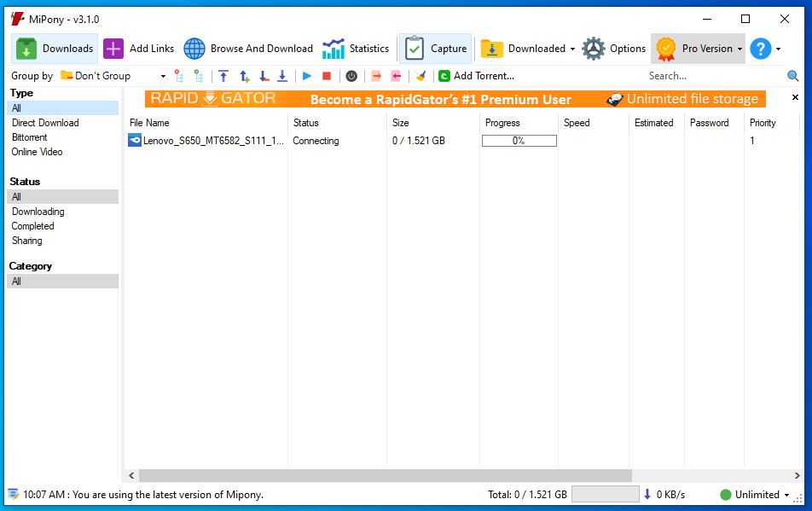Click Add Torrent button
Image resolution: width=812 pixels, height=511 pixels.
point(477,76)
